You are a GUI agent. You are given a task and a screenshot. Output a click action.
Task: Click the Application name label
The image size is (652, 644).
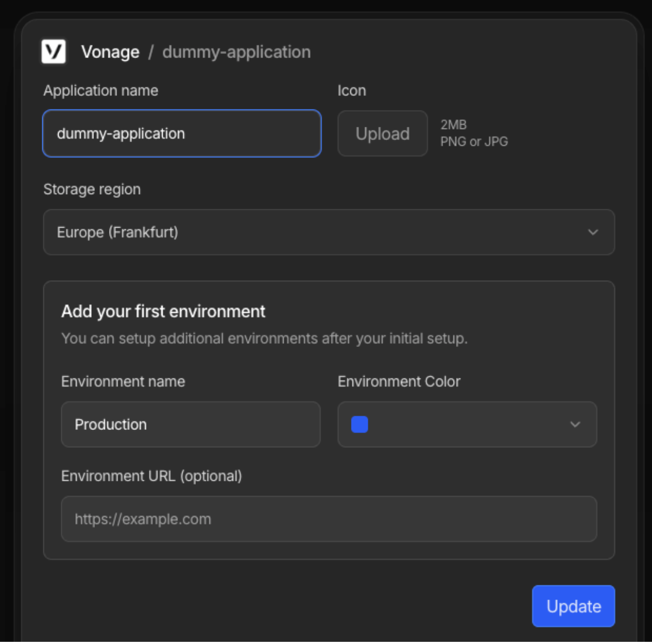click(101, 90)
